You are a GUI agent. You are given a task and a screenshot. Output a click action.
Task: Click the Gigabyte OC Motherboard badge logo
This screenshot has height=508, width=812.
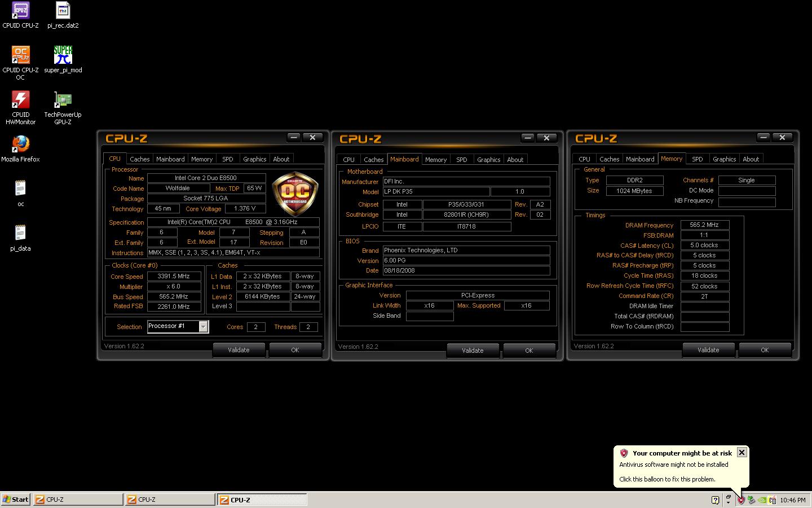pyautogui.click(x=295, y=194)
